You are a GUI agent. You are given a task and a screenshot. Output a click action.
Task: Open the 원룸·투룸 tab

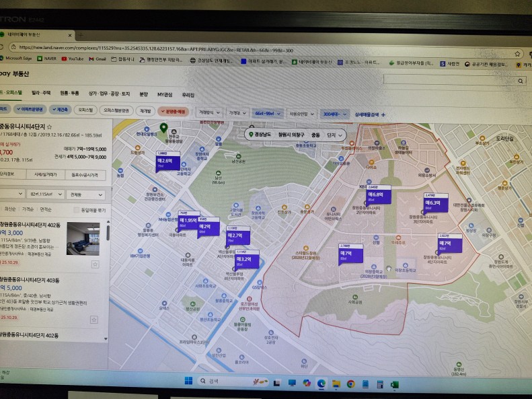[69, 93]
